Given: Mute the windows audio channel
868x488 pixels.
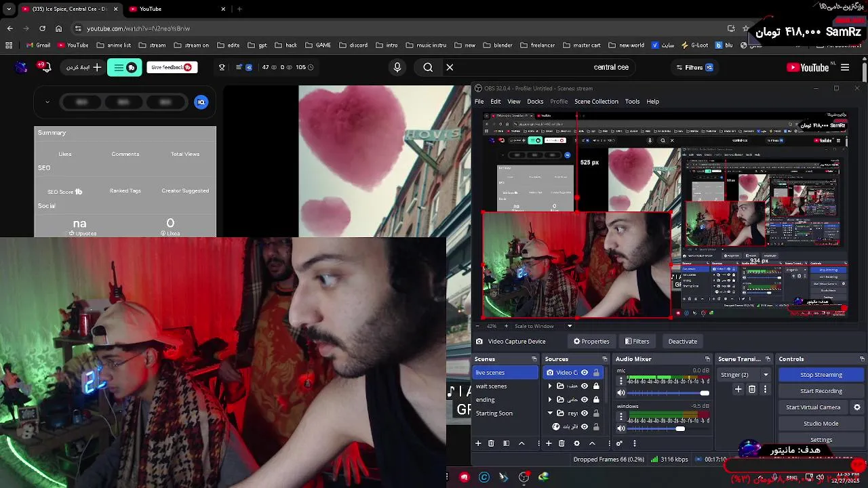Looking at the screenshot, I should (x=620, y=428).
